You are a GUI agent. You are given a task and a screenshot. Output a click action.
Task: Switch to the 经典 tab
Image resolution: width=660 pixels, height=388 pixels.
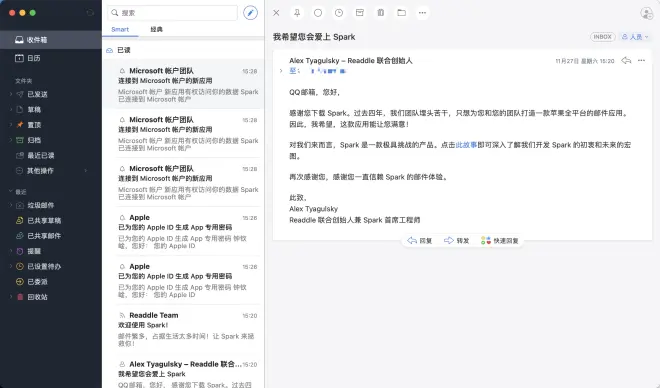pyautogui.click(x=157, y=29)
